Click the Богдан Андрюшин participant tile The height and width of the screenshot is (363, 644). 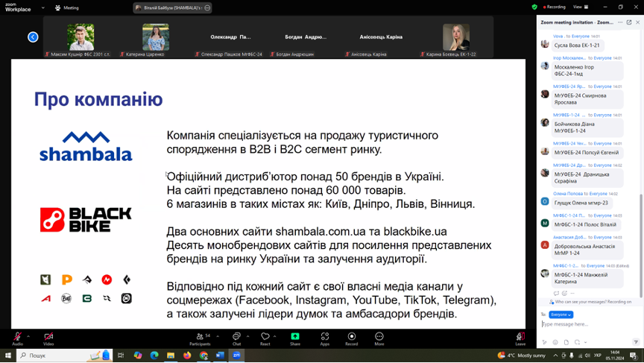(306, 37)
